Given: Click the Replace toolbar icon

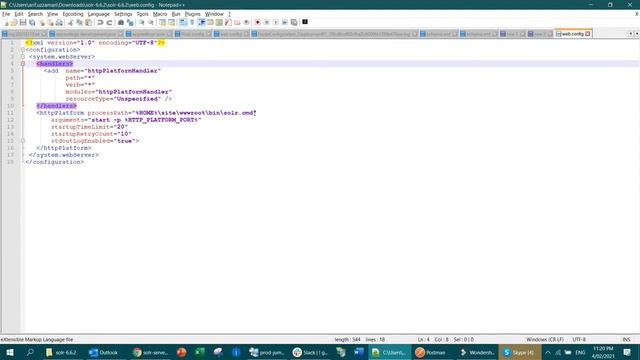Looking at the screenshot, I should (130, 22).
